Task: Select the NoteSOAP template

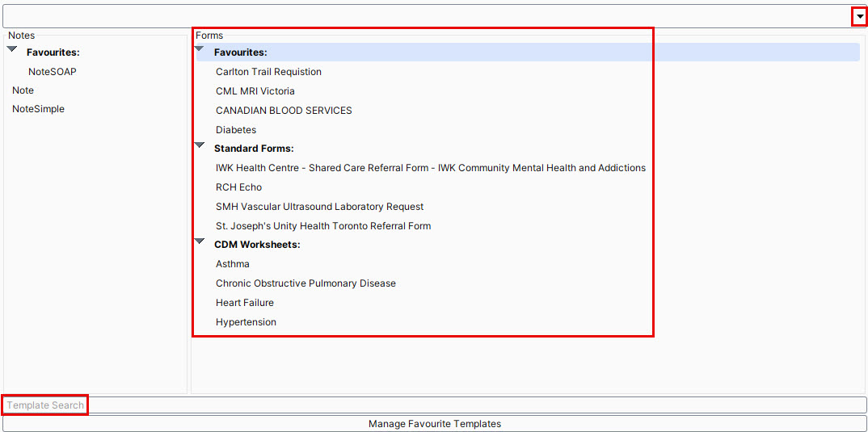Action: click(x=53, y=72)
